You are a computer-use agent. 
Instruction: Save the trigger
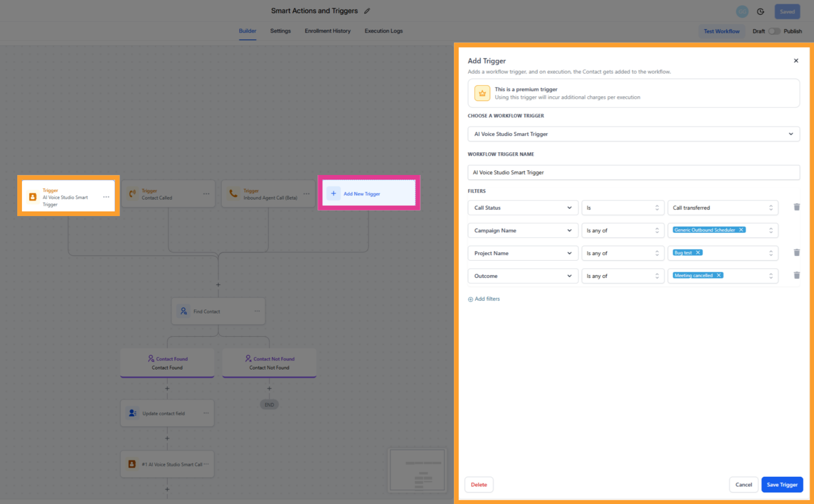(782, 484)
